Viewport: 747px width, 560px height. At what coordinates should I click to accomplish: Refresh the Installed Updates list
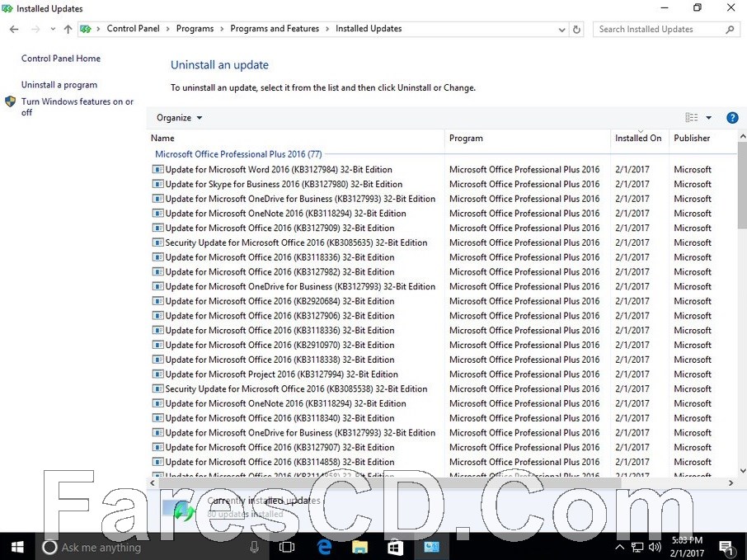pos(576,29)
